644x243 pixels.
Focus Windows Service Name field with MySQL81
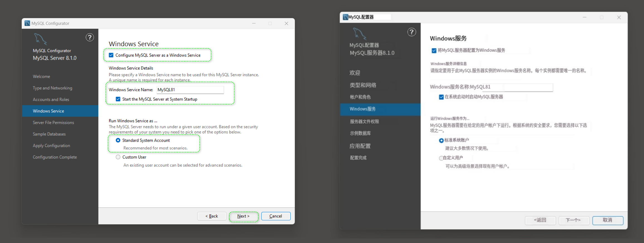point(190,90)
